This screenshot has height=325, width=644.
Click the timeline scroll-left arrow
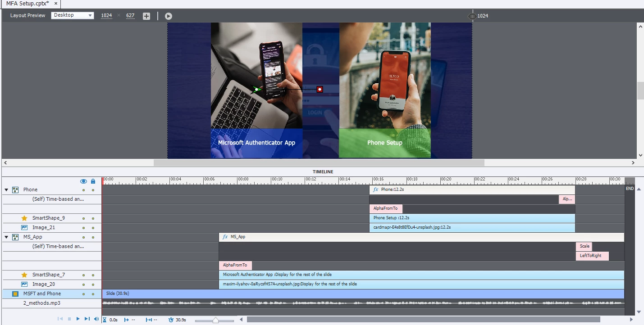242,320
